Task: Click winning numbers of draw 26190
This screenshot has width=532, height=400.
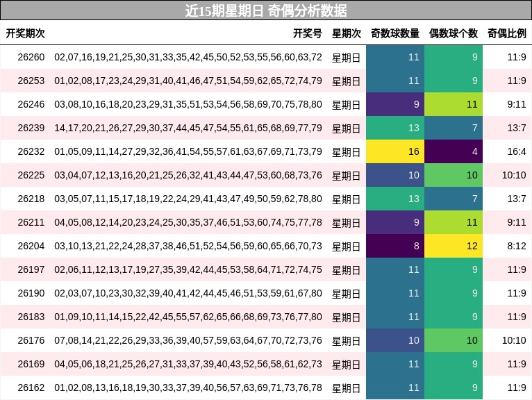Action: point(188,293)
